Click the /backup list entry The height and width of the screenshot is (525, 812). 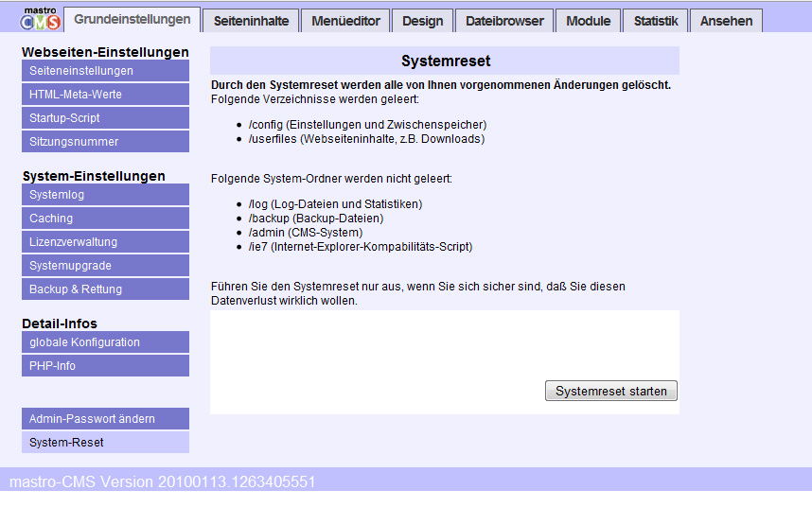316,218
